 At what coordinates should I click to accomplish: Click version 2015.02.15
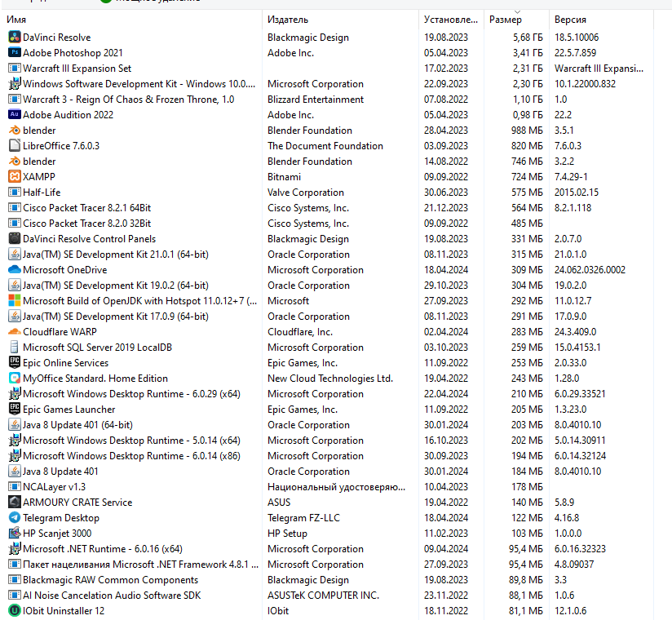click(x=576, y=192)
